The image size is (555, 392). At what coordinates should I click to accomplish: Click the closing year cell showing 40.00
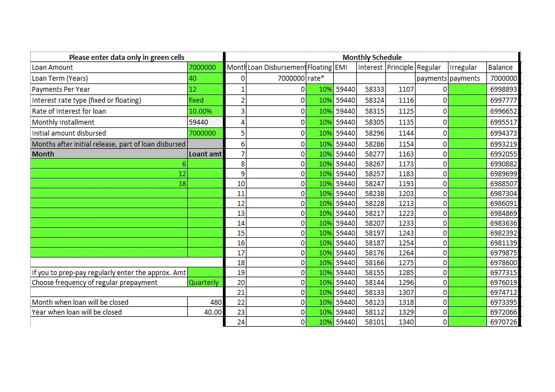(205, 312)
